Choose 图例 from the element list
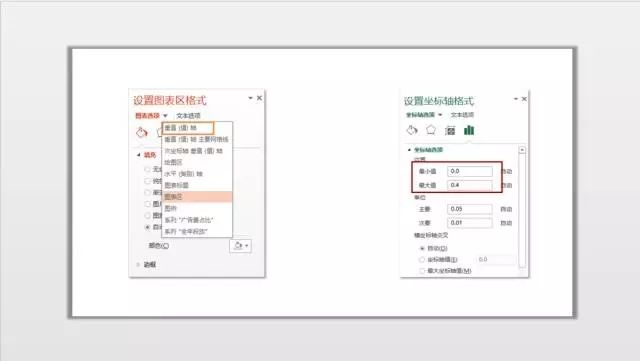Viewport: 640px width, 361px height. tap(197, 208)
